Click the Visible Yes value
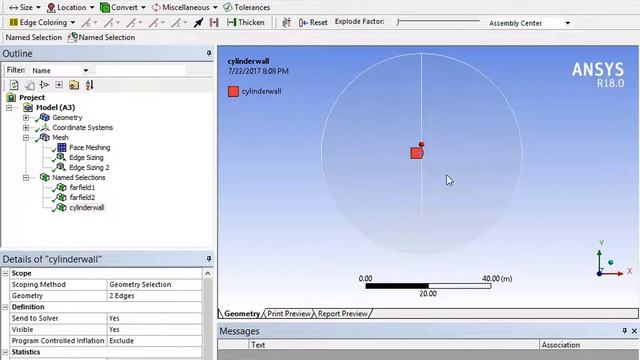This screenshot has width=640, height=360. (154, 329)
